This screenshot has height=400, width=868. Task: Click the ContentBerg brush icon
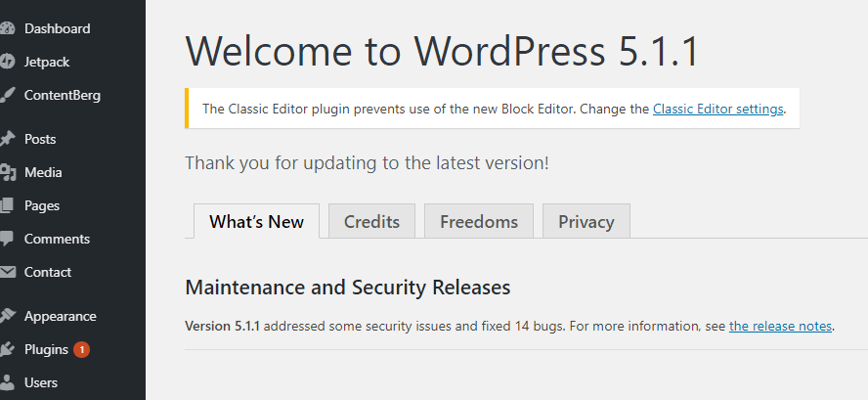pyautogui.click(x=6, y=95)
